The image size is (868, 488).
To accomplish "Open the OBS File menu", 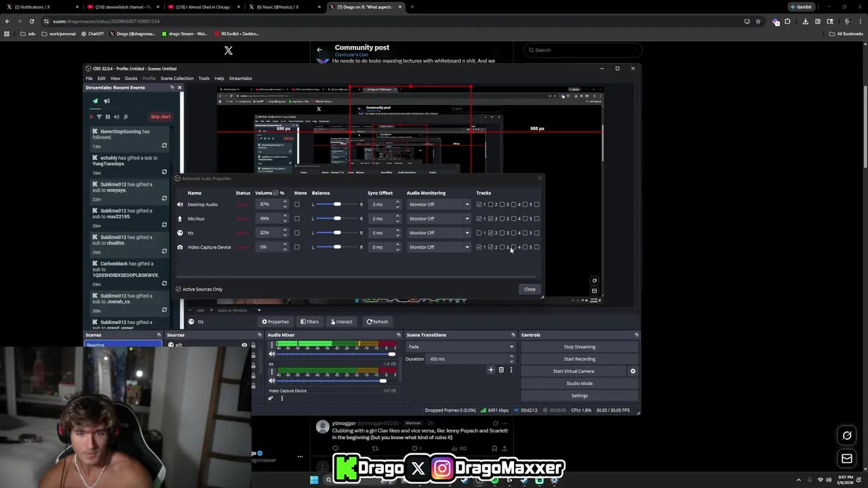I will 89,78.
